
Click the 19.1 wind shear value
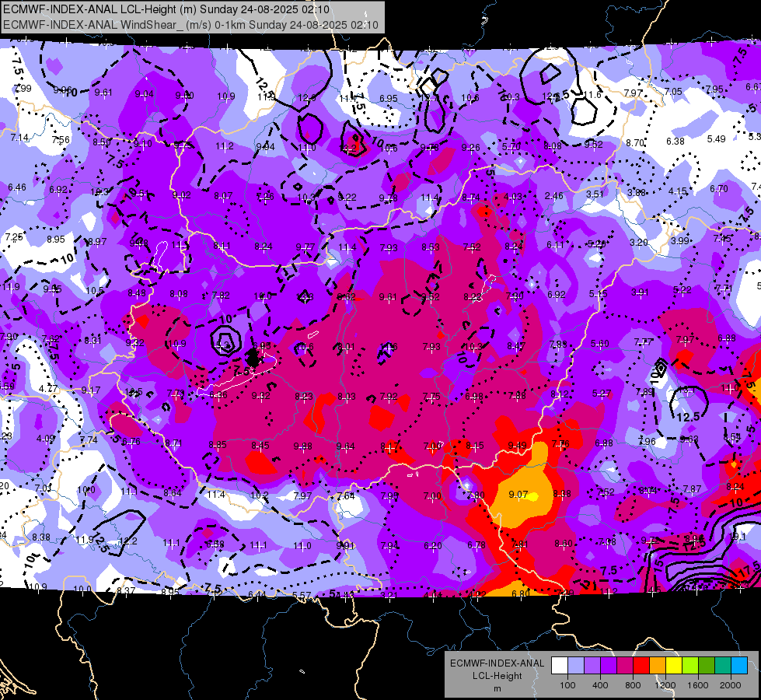coord(737,537)
